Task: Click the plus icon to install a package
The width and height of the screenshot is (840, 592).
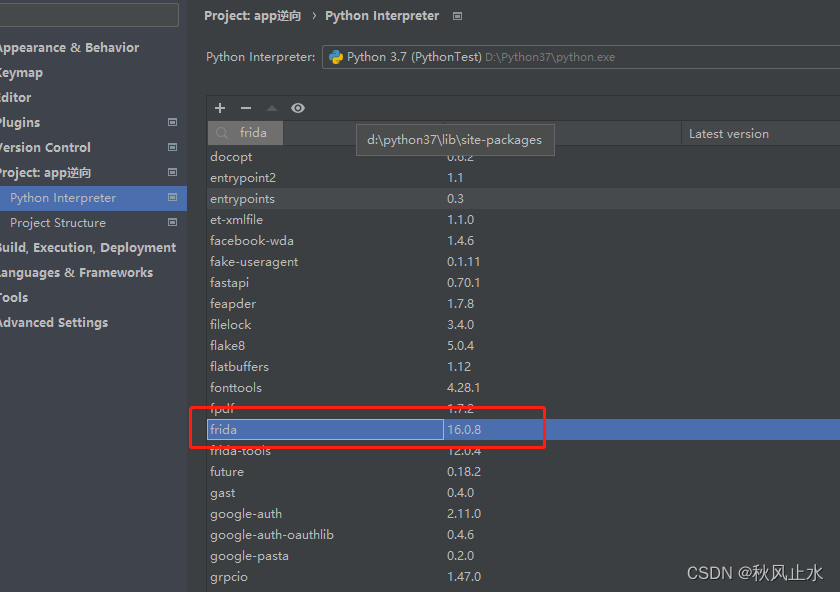Action: coord(220,108)
